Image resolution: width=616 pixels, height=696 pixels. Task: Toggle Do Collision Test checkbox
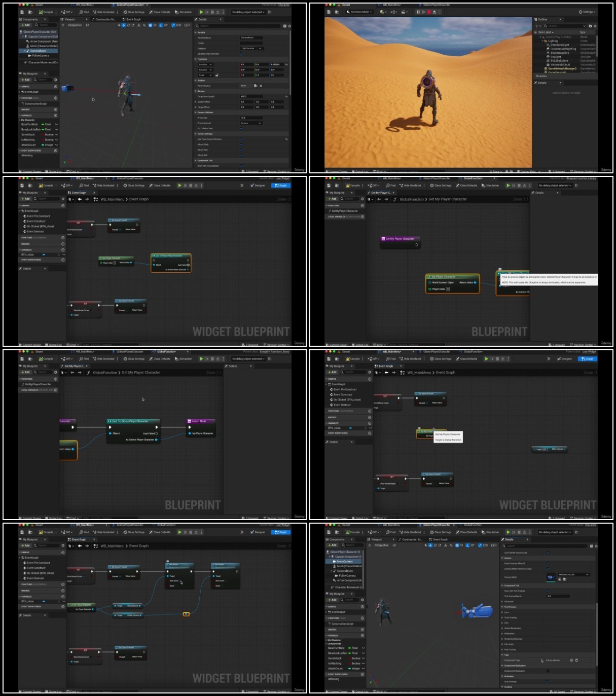click(x=241, y=129)
